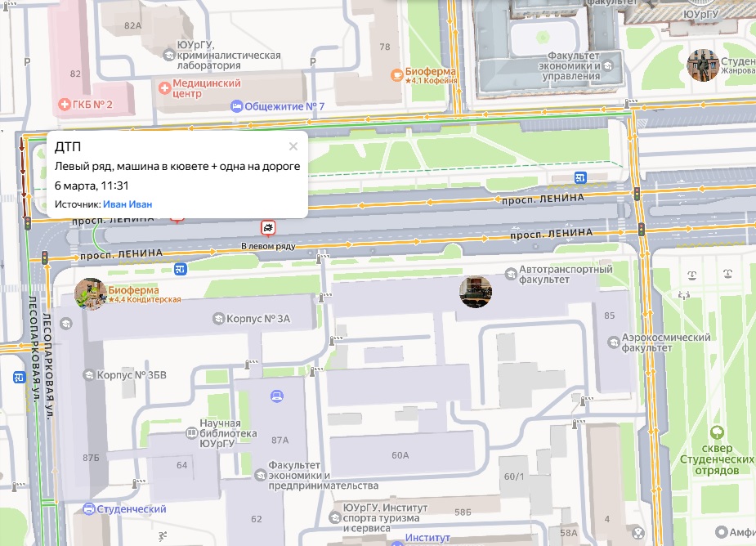Click the bus stop icon north of проспект Ленина

pos(579,177)
